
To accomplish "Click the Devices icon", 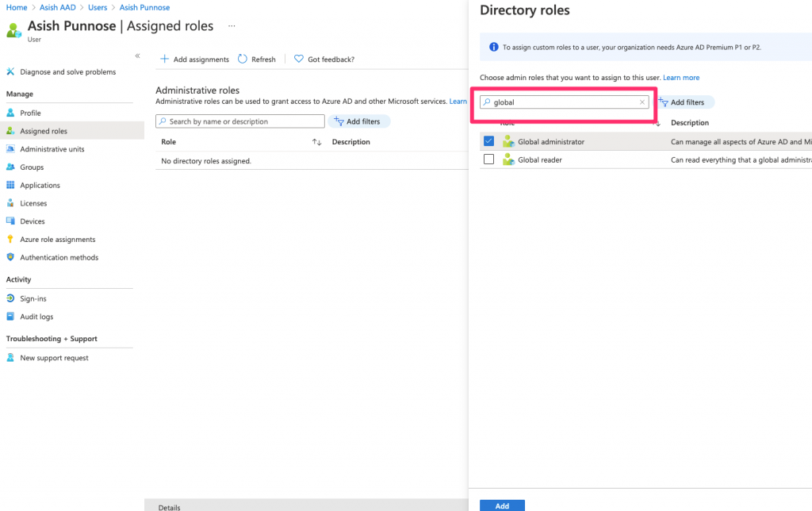I will (x=10, y=221).
